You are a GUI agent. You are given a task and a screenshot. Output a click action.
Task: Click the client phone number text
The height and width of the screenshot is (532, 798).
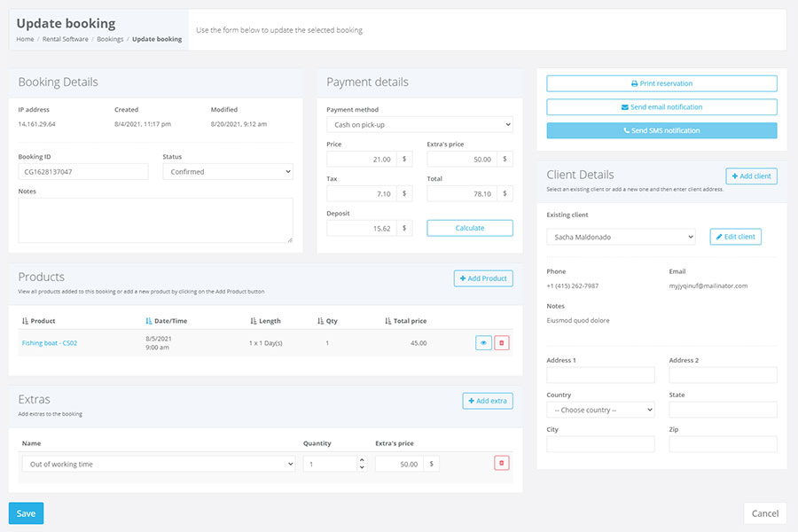(x=573, y=286)
